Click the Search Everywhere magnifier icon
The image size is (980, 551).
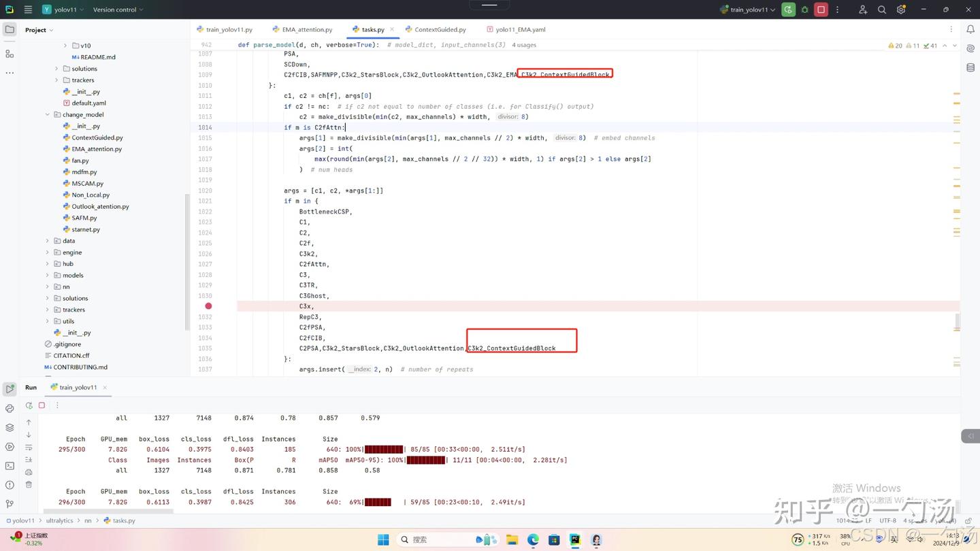(x=882, y=10)
